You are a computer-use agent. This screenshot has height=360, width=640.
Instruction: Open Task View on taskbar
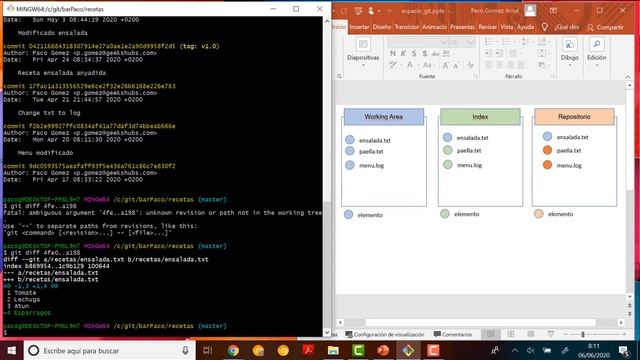(208, 350)
